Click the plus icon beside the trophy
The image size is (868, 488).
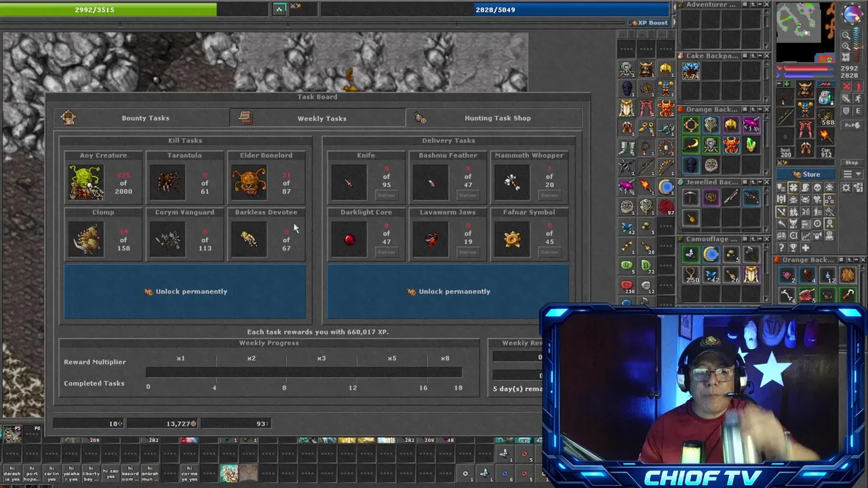(805, 247)
